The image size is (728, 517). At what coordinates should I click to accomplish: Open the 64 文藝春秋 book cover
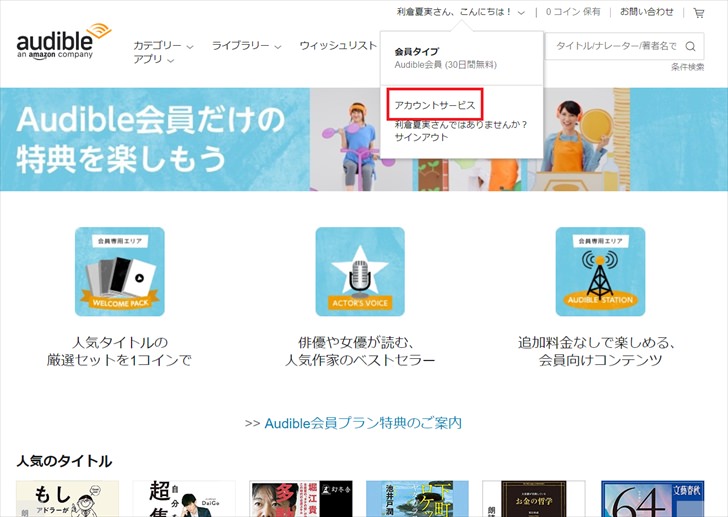point(653,499)
